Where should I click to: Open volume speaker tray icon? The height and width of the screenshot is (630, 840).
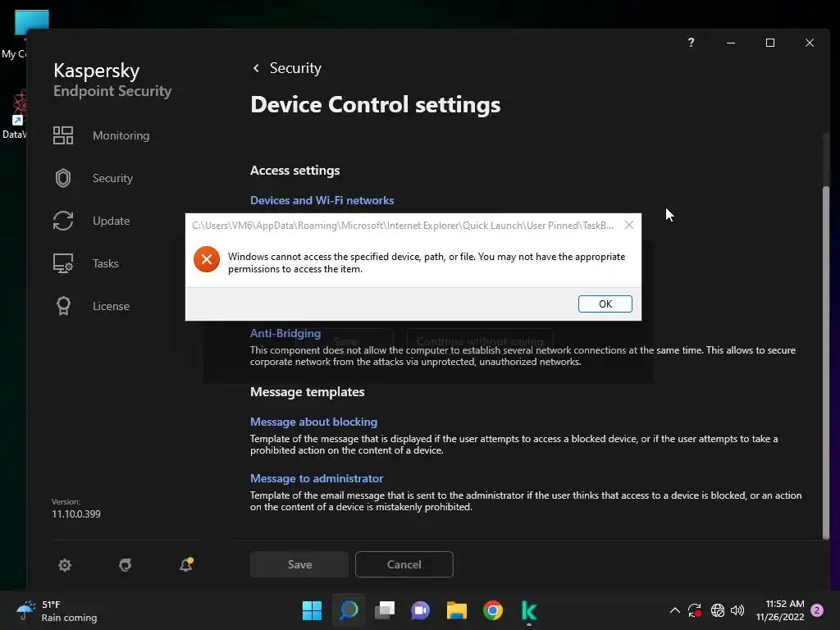point(737,610)
